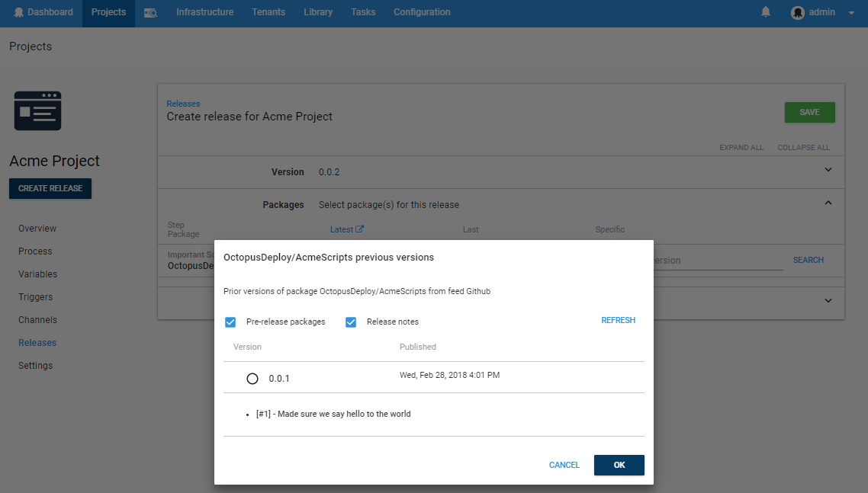Image resolution: width=868 pixels, height=493 pixels.
Task: Click the Create Release button
Action: point(50,188)
